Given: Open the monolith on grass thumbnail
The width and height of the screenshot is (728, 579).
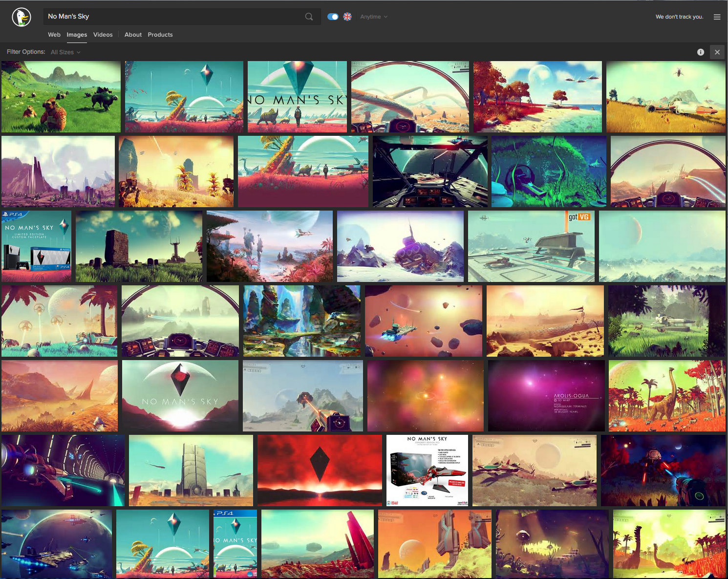Looking at the screenshot, I should tap(139, 246).
